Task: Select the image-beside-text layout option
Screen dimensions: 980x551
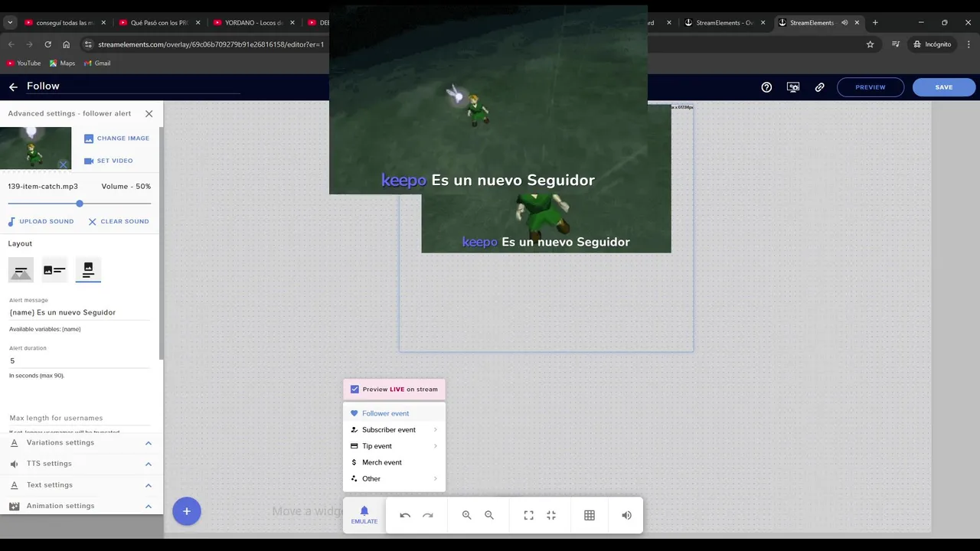Action: pos(54,270)
